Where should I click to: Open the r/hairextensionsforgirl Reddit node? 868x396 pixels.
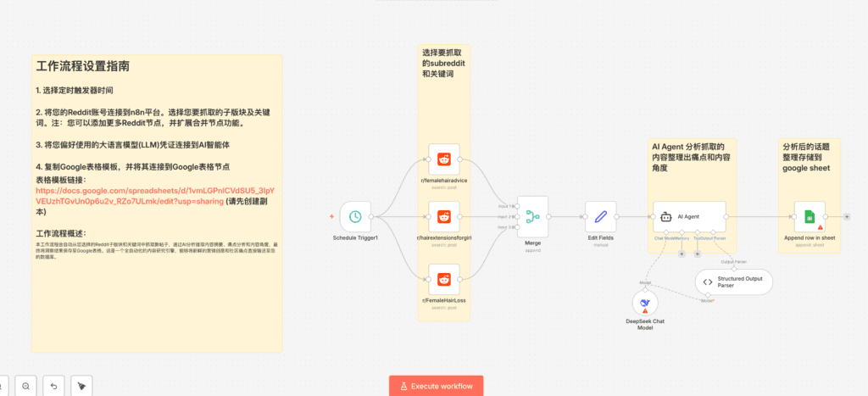point(443,217)
